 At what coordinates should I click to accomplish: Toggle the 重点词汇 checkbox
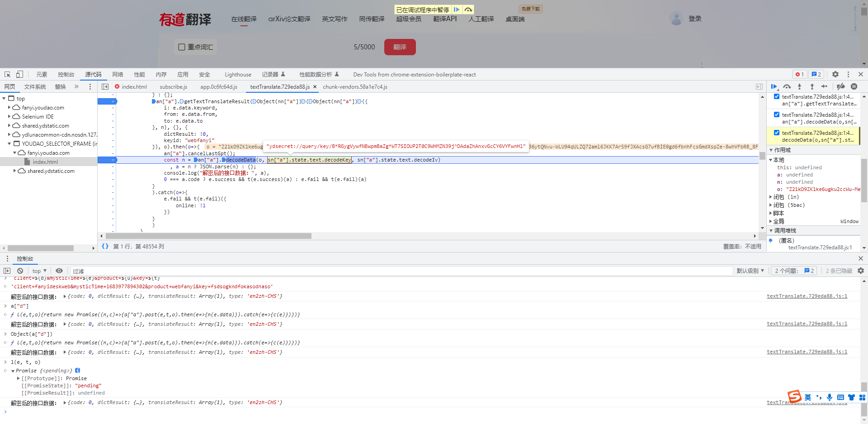(182, 47)
